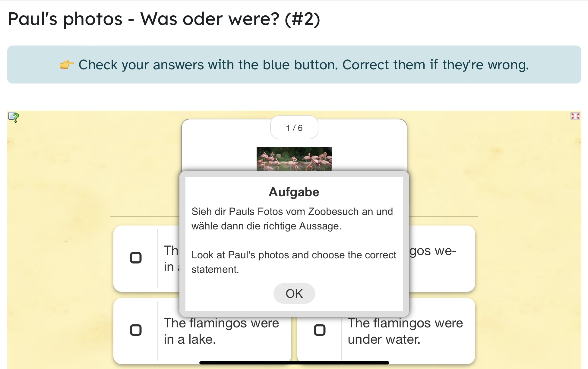
Task: Select the answer text "The flamingos were in a lake."
Action: (x=221, y=331)
